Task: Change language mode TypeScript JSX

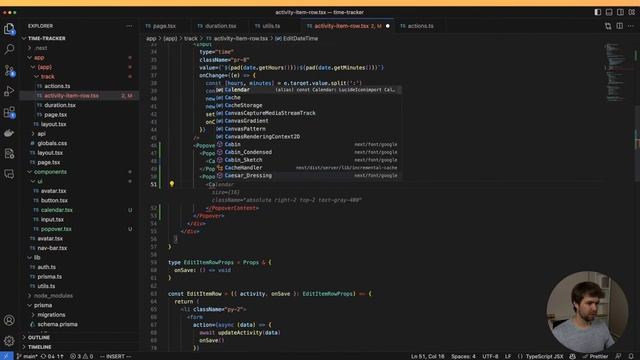Action: tap(544, 356)
